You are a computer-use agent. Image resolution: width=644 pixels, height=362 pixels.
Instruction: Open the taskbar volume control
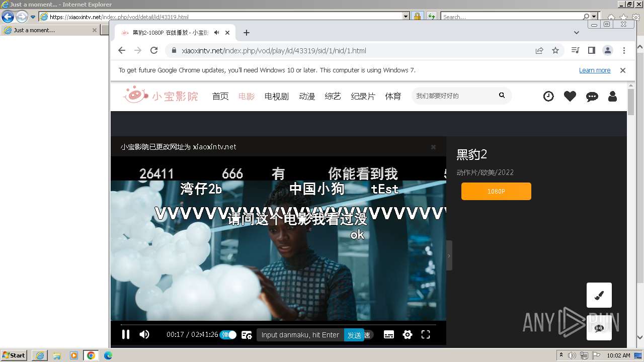(572, 355)
